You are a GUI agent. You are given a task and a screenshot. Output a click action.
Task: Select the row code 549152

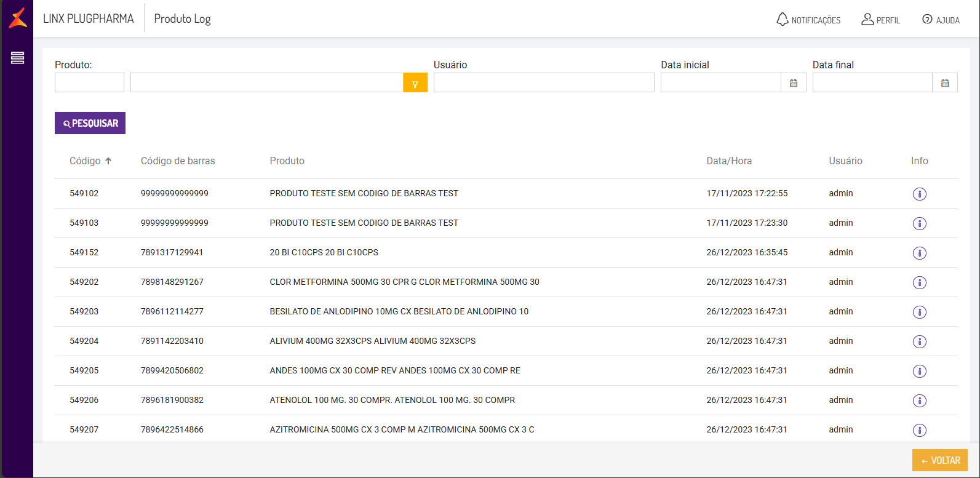pos(84,252)
